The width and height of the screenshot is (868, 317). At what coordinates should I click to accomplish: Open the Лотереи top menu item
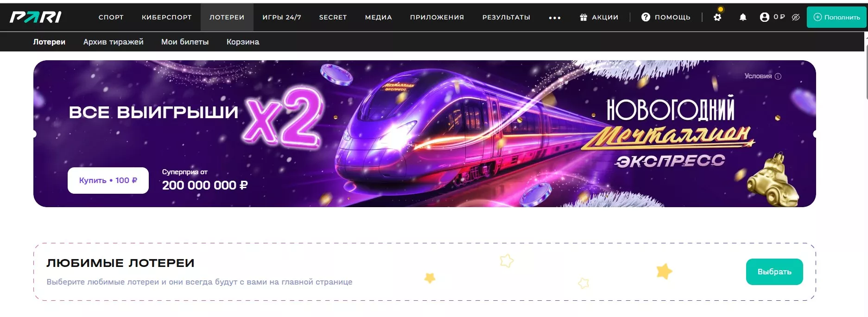pyautogui.click(x=227, y=17)
